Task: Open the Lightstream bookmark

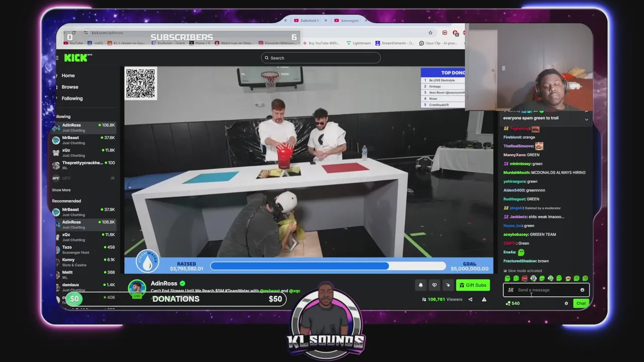Action: point(358,43)
